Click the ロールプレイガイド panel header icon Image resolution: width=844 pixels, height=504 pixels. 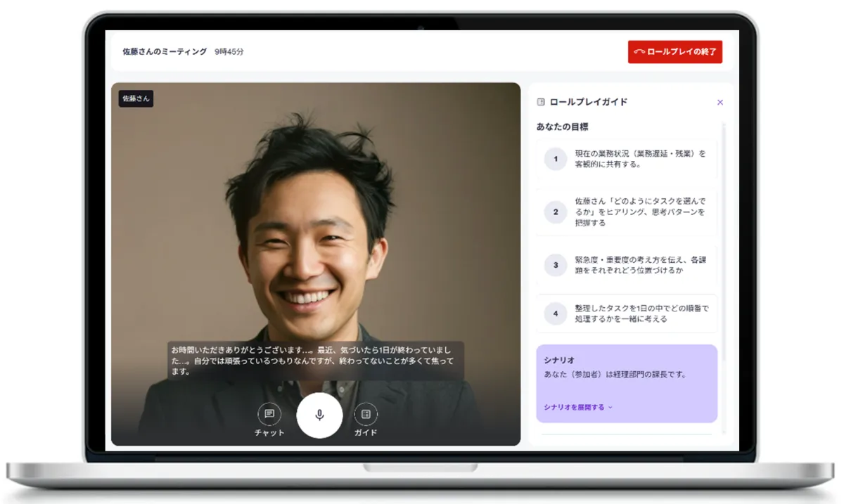tap(541, 102)
